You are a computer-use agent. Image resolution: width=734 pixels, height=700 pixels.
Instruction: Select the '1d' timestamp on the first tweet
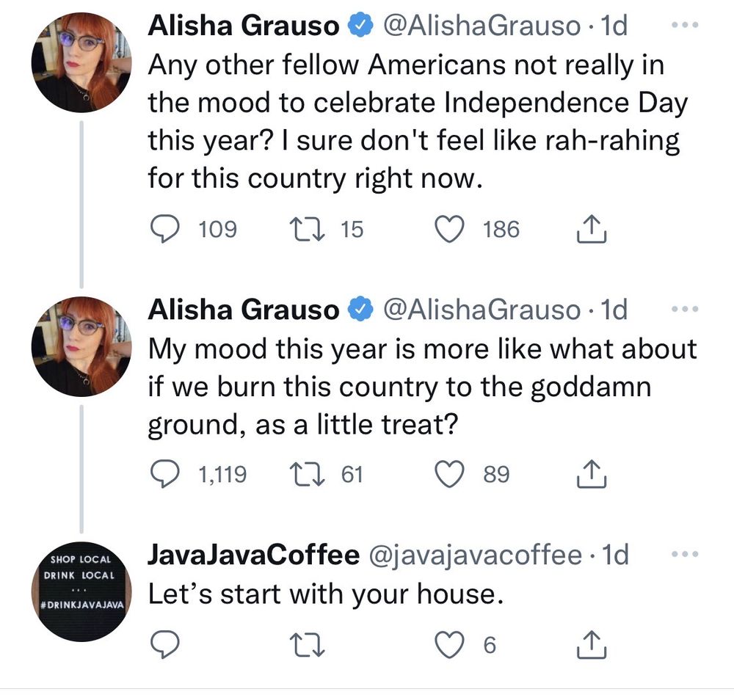click(616, 24)
